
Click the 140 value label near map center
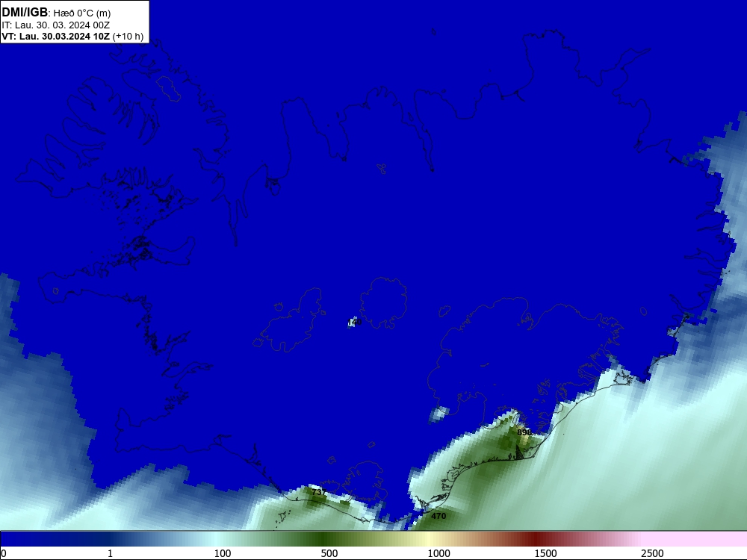[354, 323]
